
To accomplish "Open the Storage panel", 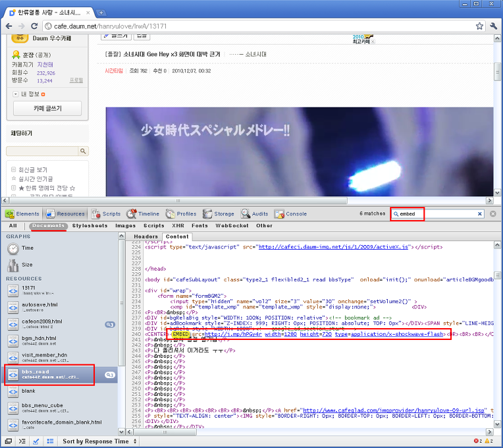I will click(x=219, y=213).
